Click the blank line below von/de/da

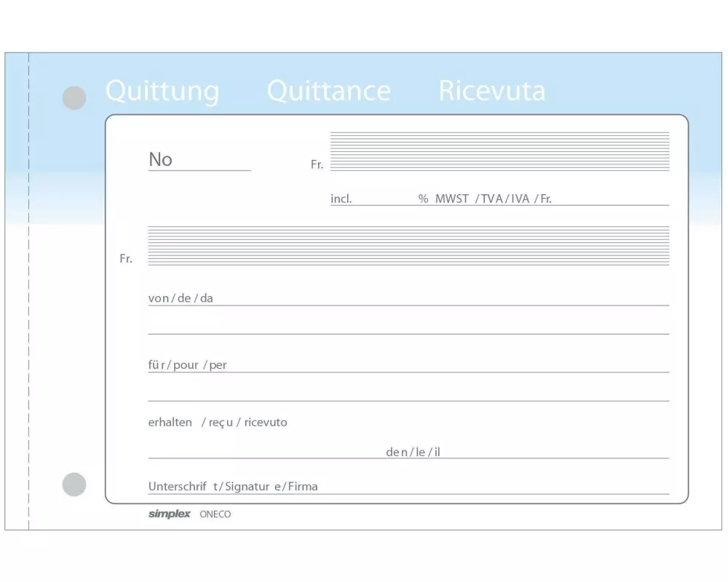pos(408,328)
